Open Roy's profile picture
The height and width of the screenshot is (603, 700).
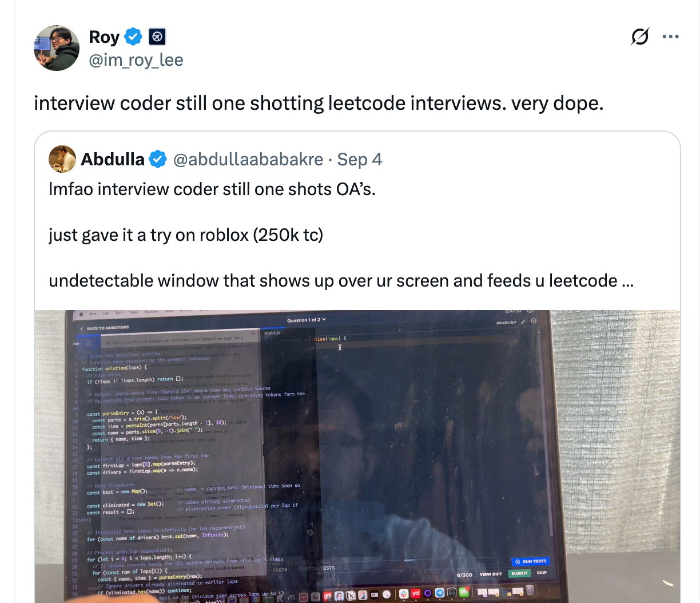(x=57, y=48)
